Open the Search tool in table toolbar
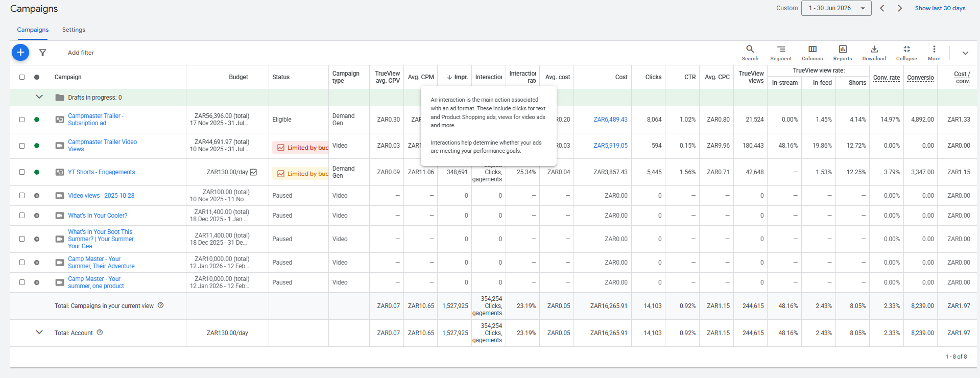The image size is (980, 378). pos(750,53)
